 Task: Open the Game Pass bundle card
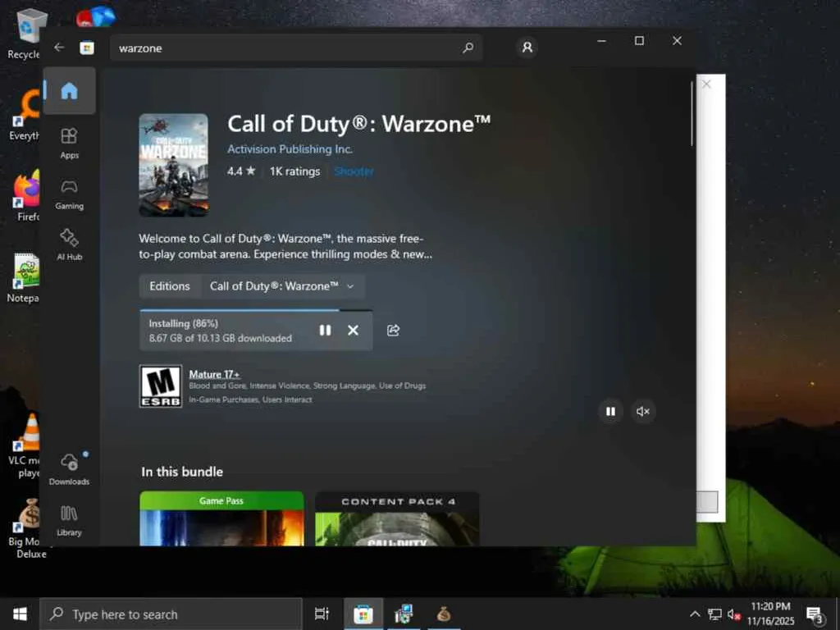(x=221, y=518)
